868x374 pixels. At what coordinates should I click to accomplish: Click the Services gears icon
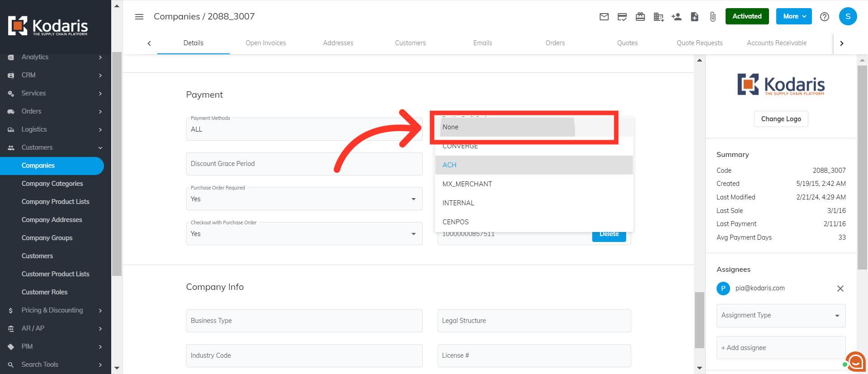(11, 94)
